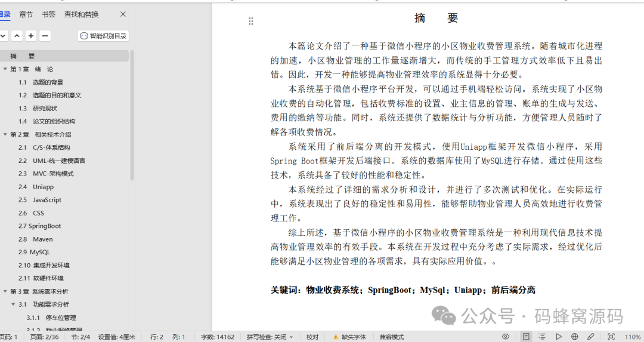
Task: Go to 1.1 选题的背景
Action: point(41,82)
